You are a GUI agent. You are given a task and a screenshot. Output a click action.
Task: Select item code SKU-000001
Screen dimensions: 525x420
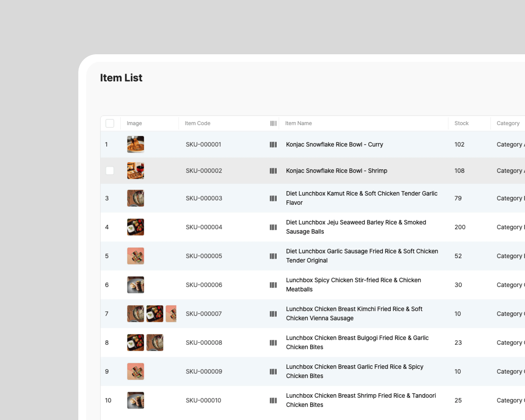pyautogui.click(x=204, y=144)
